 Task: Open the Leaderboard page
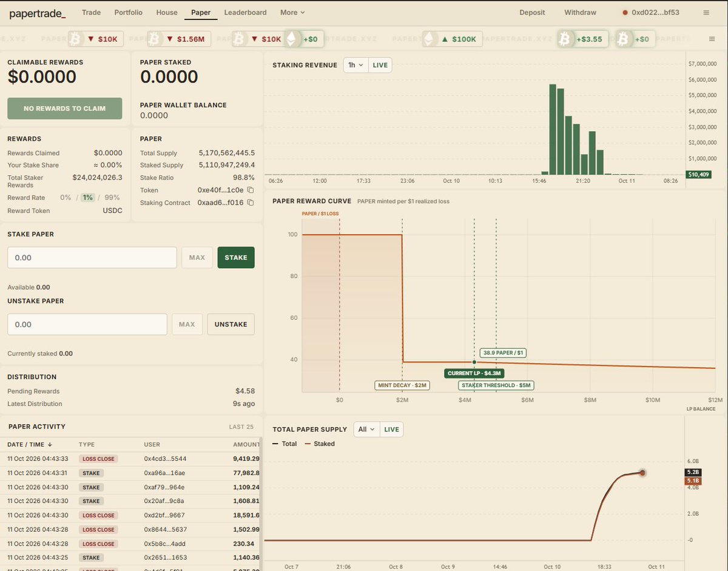coord(245,12)
